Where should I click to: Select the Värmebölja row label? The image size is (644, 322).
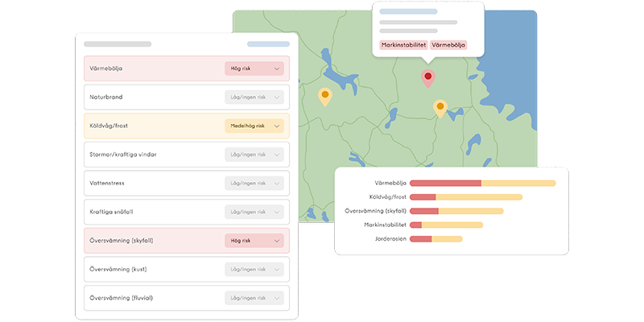[x=106, y=68]
